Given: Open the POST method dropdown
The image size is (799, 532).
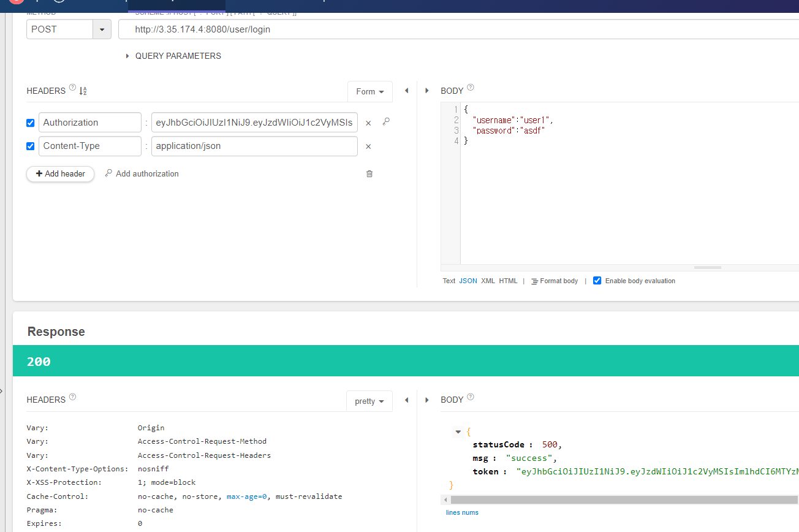Looking at the screenshot, I should click(x=100, y=29).
